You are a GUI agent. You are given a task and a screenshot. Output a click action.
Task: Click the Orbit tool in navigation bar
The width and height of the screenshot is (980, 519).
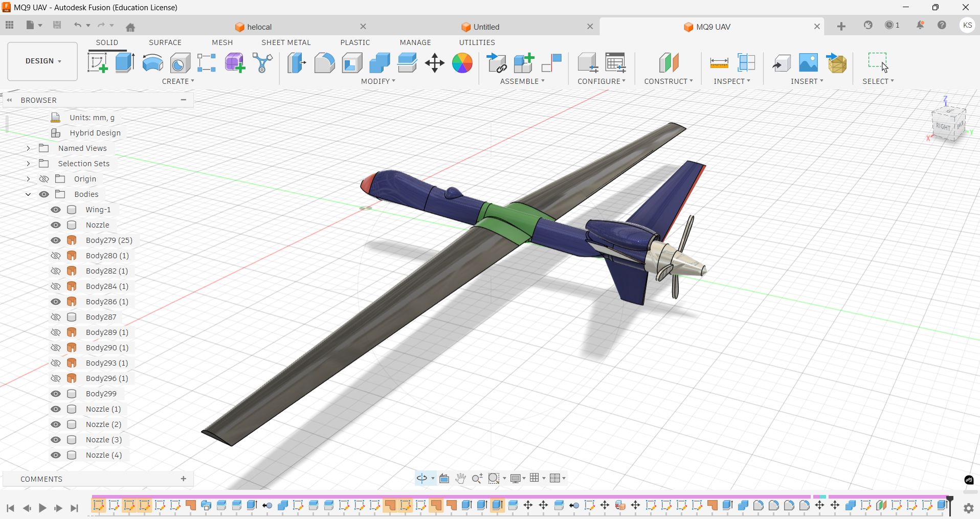(422, 478)
